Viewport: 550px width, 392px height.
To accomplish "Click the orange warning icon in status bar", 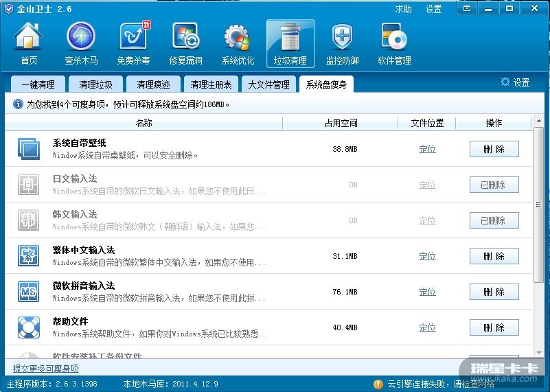I will 378,384.
